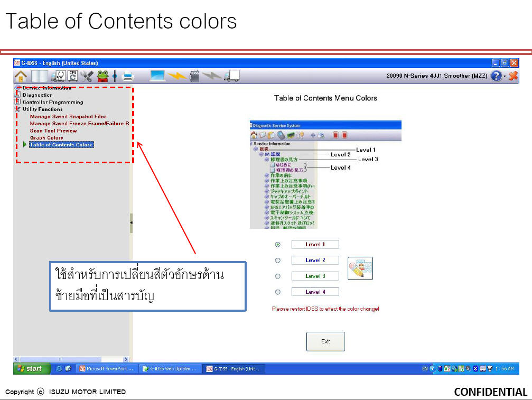Open Graph Colors
532x400 pixels.
[46, 138]
